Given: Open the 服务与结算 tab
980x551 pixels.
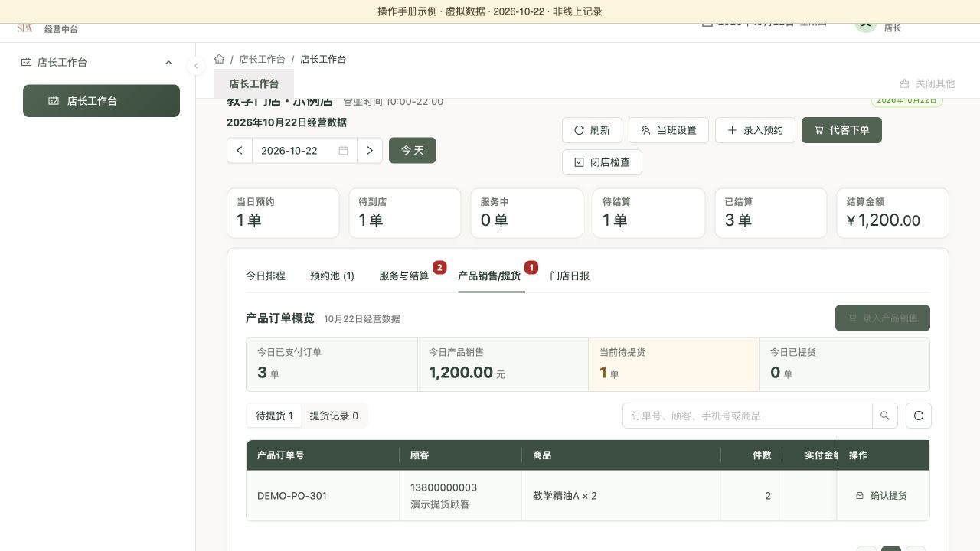Looking at the screenshot, I should [x=404, y=275].
